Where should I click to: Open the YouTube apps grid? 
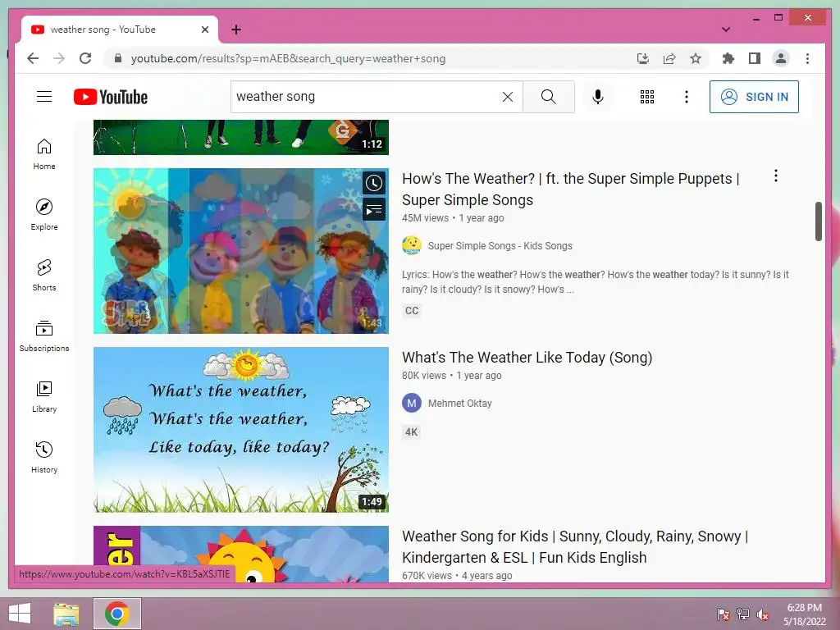[646, 97]
